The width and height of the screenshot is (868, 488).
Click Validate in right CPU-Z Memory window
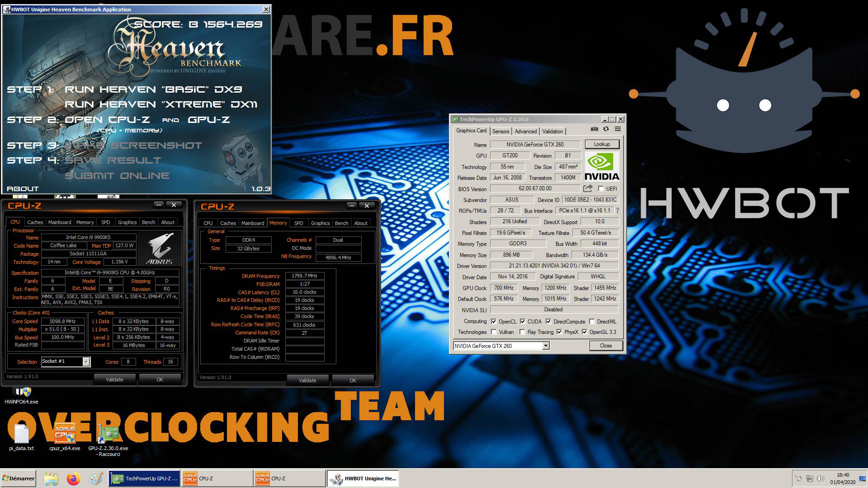tap(307, 380)
